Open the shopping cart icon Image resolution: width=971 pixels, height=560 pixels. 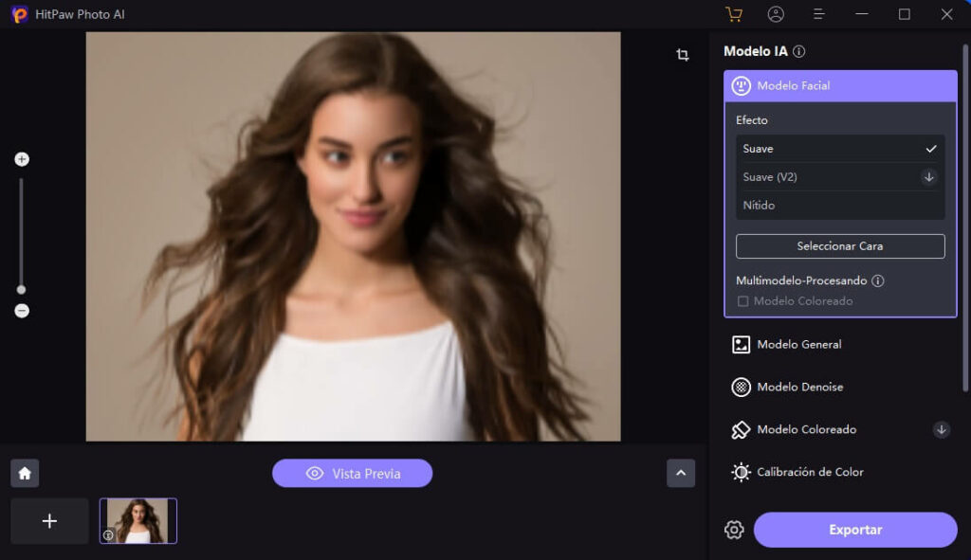(733, 14)
